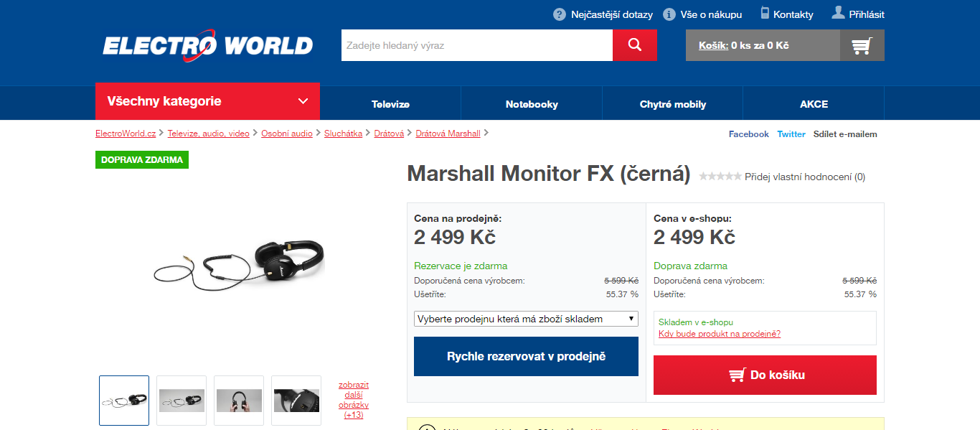The width and height of the screenshot is (980, 430).
Task: Open the shopping cart icon
Action: click(862, 45)
